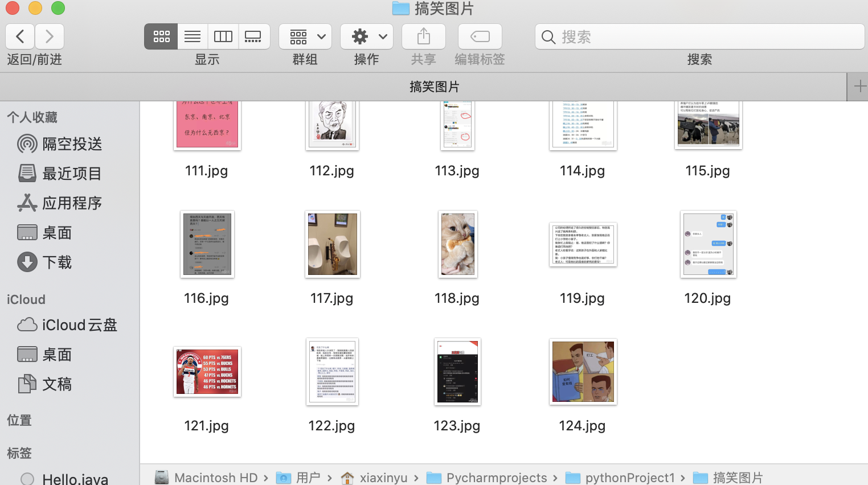Switch to list view
868x485 pixels.
coord(192,36)
